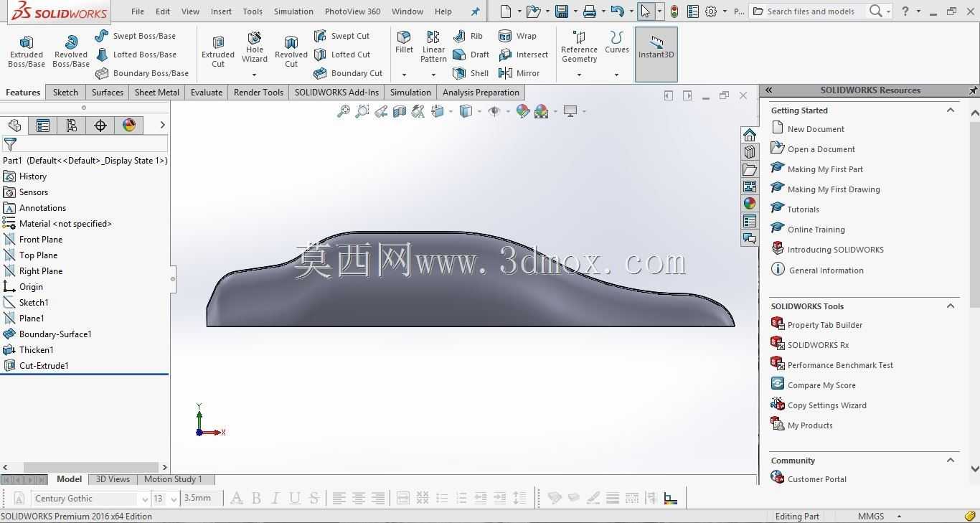The width and height of the screenshot is (980, 523).
Task: Launch Property Tab Builder
Action: tap(825, 325)
